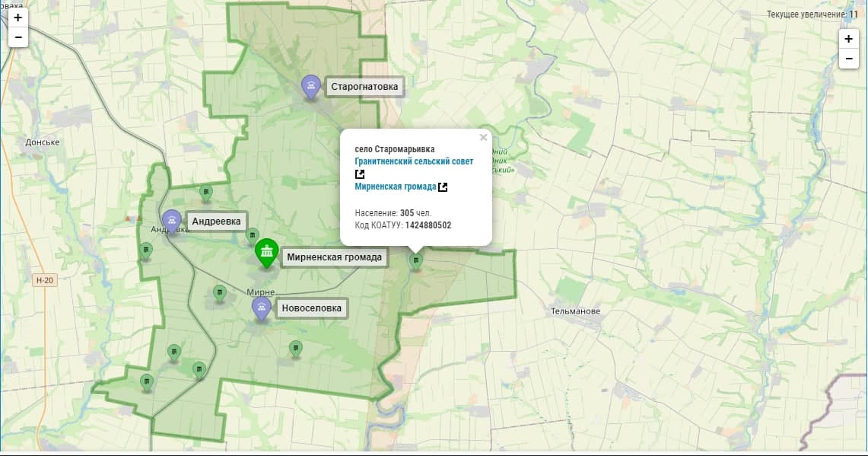This screenshot has width=868, height=456.
Task: Click the village marker beneath the popup pointer
Action: tap(415, 261)
